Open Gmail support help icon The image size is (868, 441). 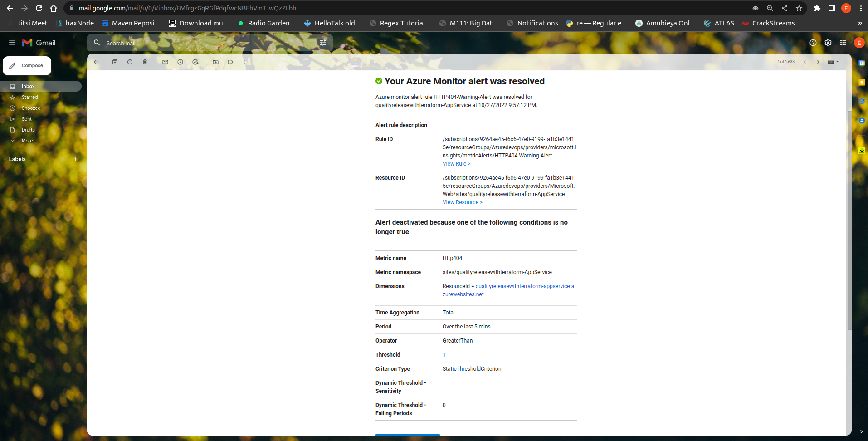coord(813,43)
